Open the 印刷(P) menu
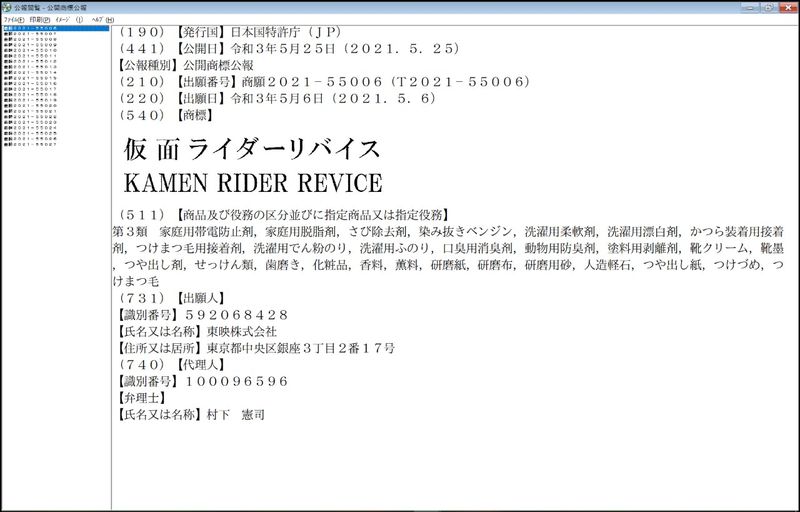The width and height of the screenshot is (800, 512). 39,20
